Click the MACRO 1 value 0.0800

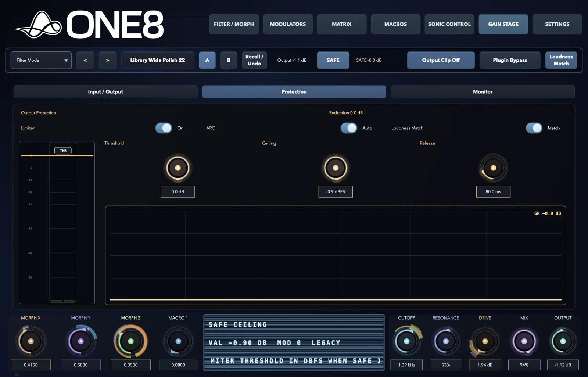178,365
